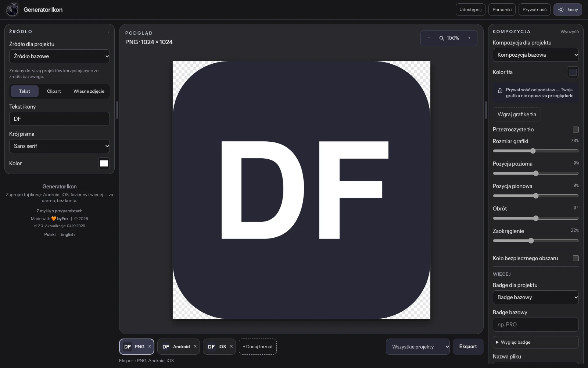
Task: Click the Zaokrąglenie slider
Action: [536, 241]
